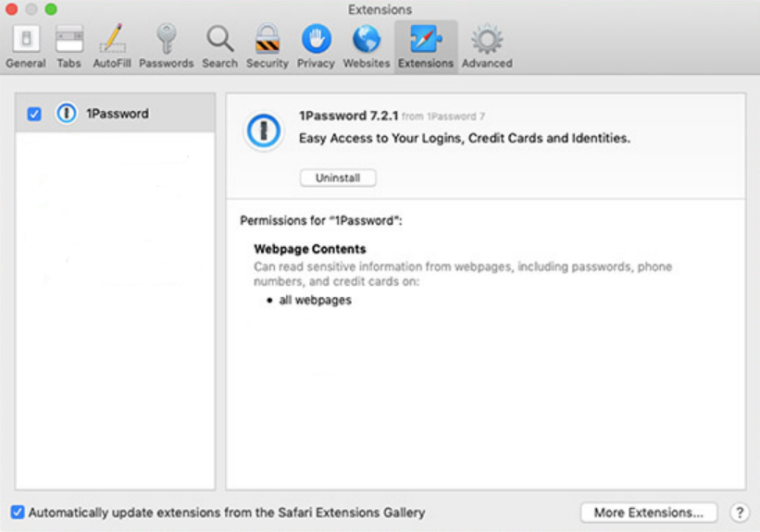The width and height of the screenshot is (760, 532).
Task: Open the Security padlock preferences pane
Action: (267, 47)
